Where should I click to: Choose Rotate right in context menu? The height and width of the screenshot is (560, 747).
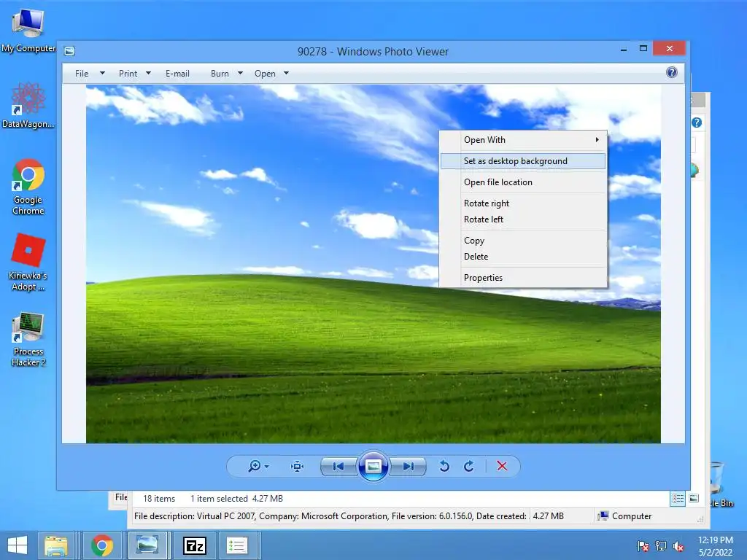523,203
